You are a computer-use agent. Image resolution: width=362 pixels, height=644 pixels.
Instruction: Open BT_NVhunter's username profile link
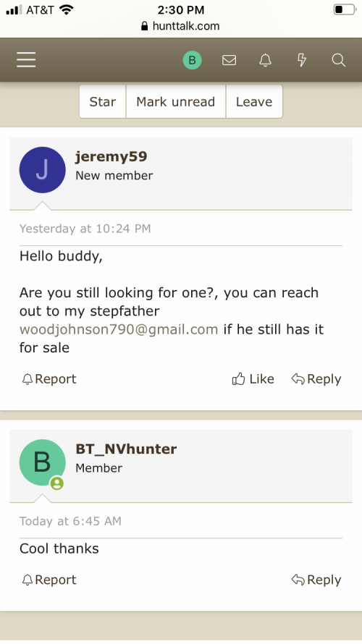point(126,449)
